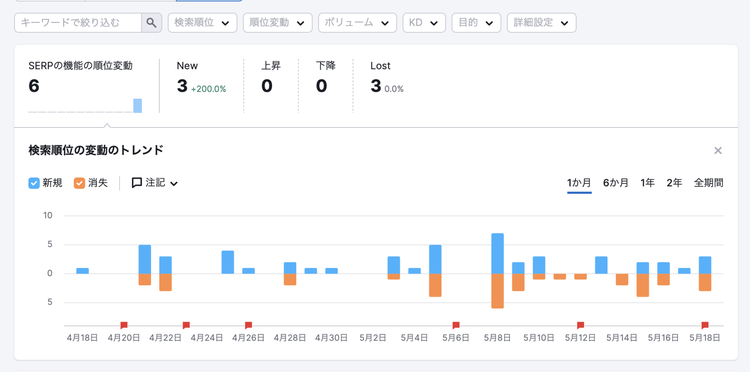Select the 1か月 time range tab

coord(579,183)
